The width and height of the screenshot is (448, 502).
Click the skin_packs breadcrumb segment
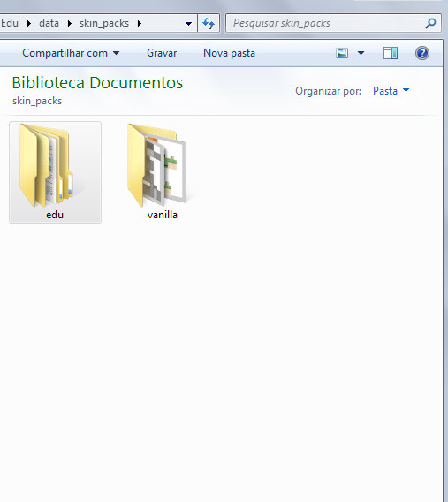pos(104,23)
